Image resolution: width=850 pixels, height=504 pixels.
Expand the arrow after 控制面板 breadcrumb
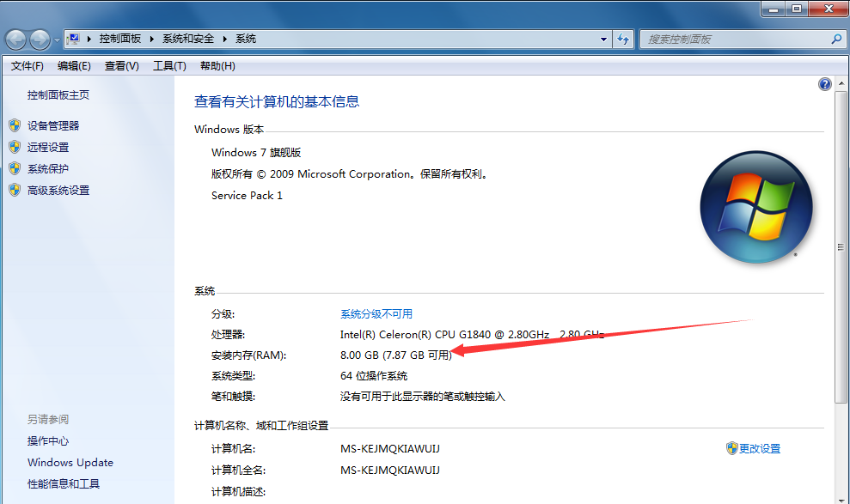(154, 39)
